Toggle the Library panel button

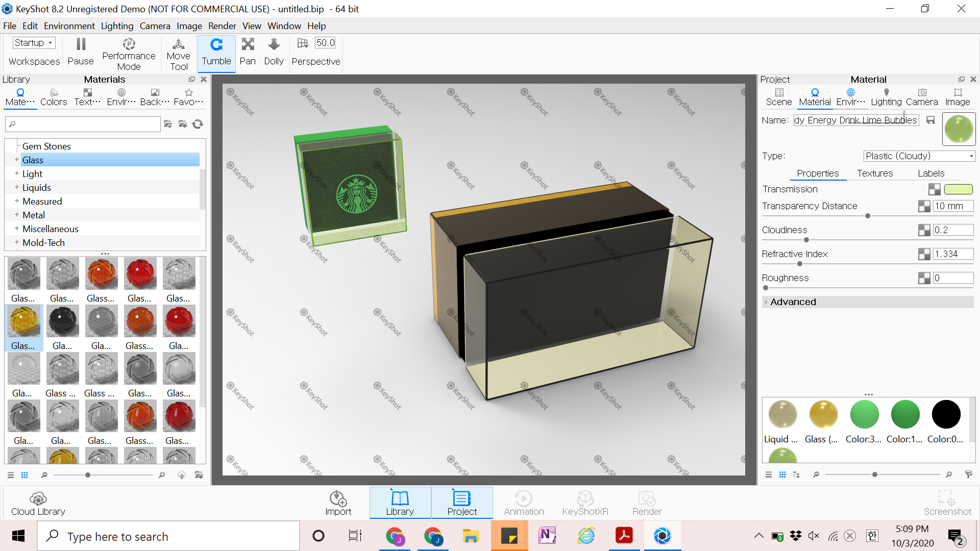pyautogui.click(x=400, y=503)
